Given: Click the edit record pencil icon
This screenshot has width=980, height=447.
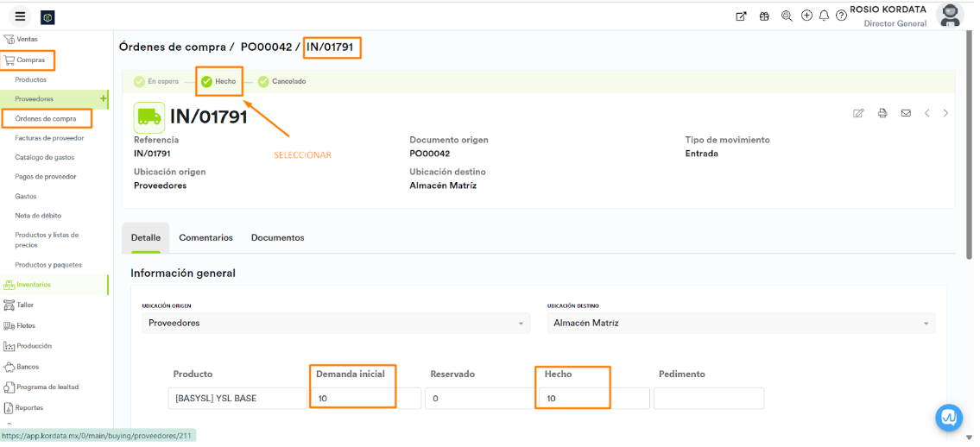Looking at the screenshot, I should coord(858,113).
